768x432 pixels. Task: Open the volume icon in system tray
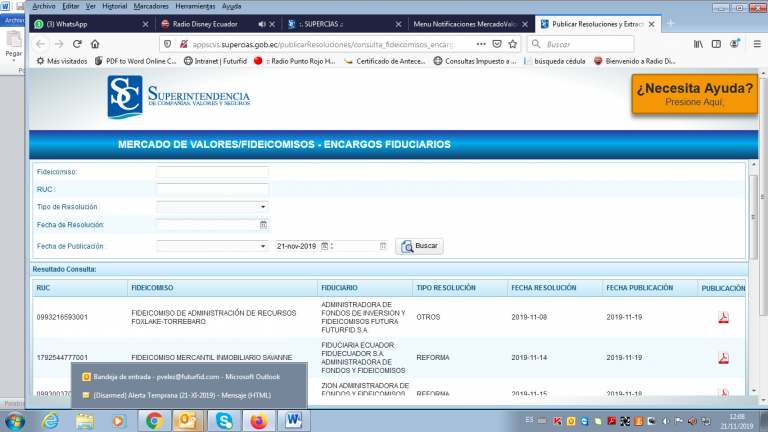coord(692,421)
